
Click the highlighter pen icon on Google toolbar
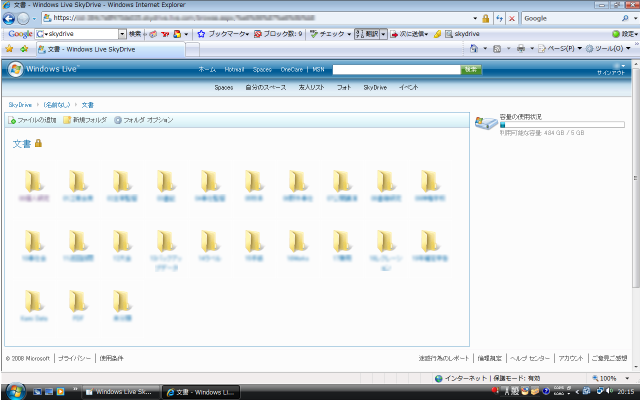click(437, 34)
